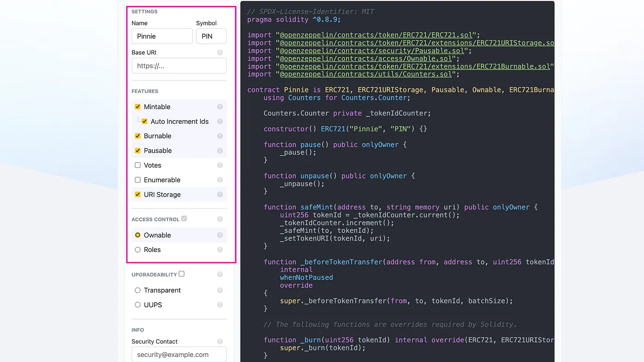Screen dimensions: 644x362
Task: Focus the Security Contact email field
Action: coord(179,355)
